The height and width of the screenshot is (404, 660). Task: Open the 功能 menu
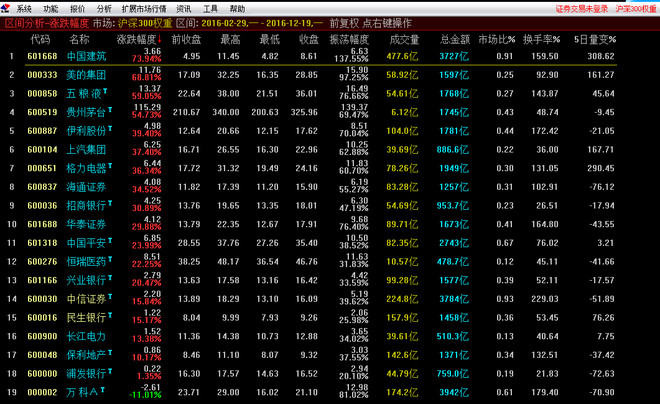51,9
